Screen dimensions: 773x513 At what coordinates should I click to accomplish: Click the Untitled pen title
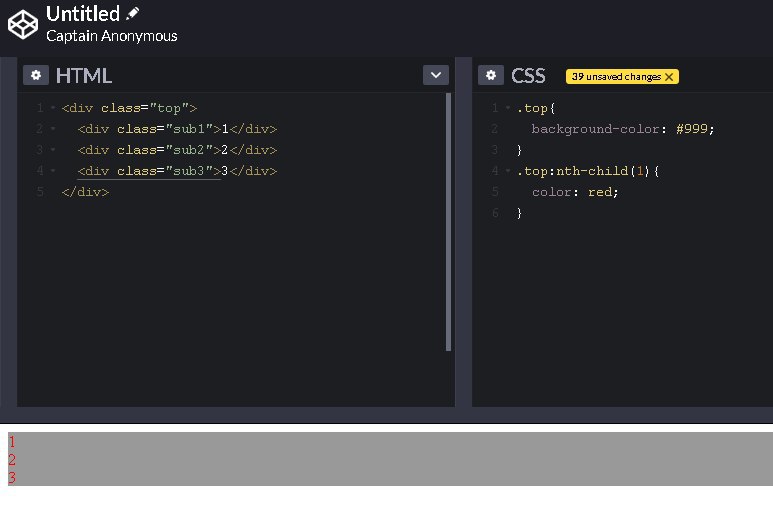[x=83, y=14]
